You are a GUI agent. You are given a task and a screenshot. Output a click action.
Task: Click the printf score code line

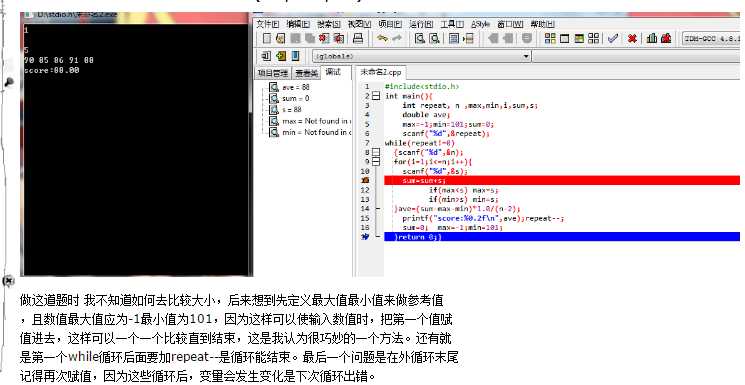483,218
